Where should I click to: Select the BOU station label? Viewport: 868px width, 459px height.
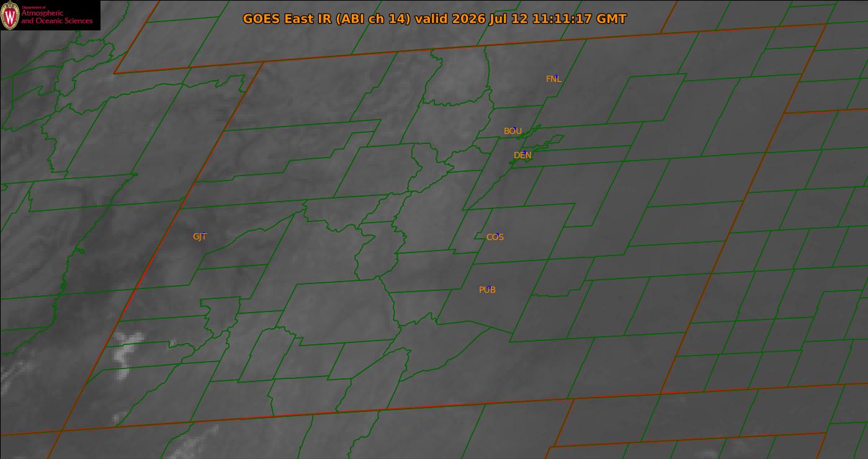(x=512, y=131)
